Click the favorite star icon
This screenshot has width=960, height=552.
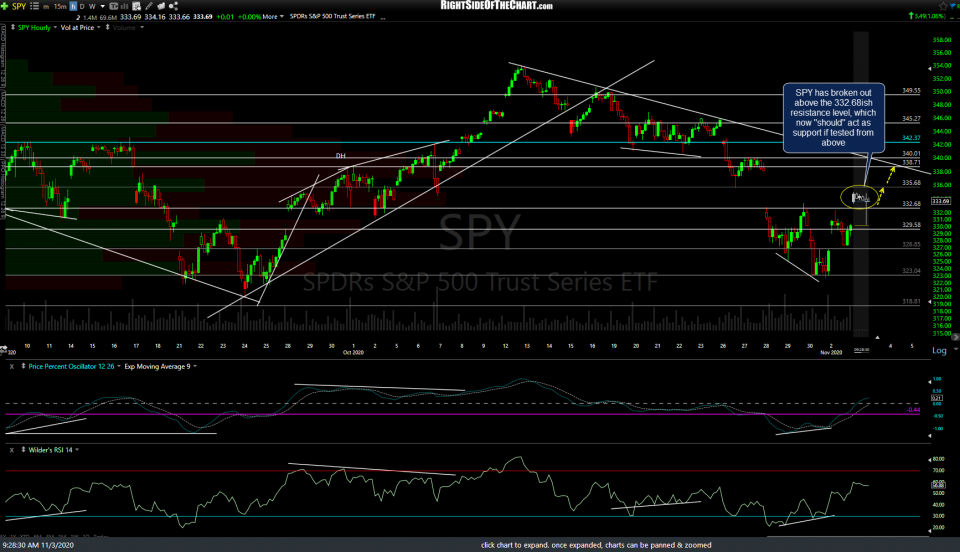(943, 6)
